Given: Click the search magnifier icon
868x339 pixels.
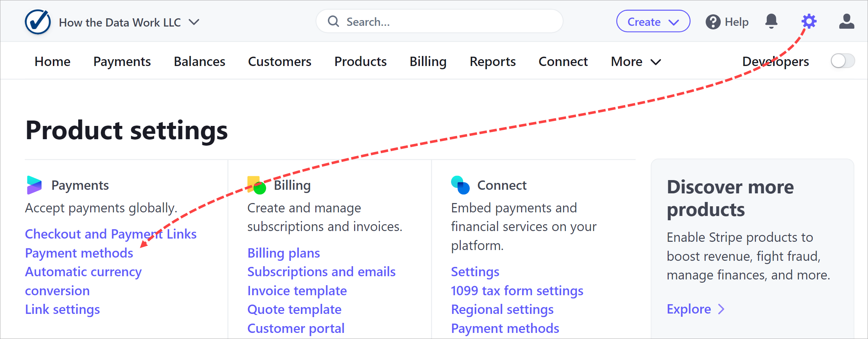Looking at the screenshot, I should coord(333,21).
